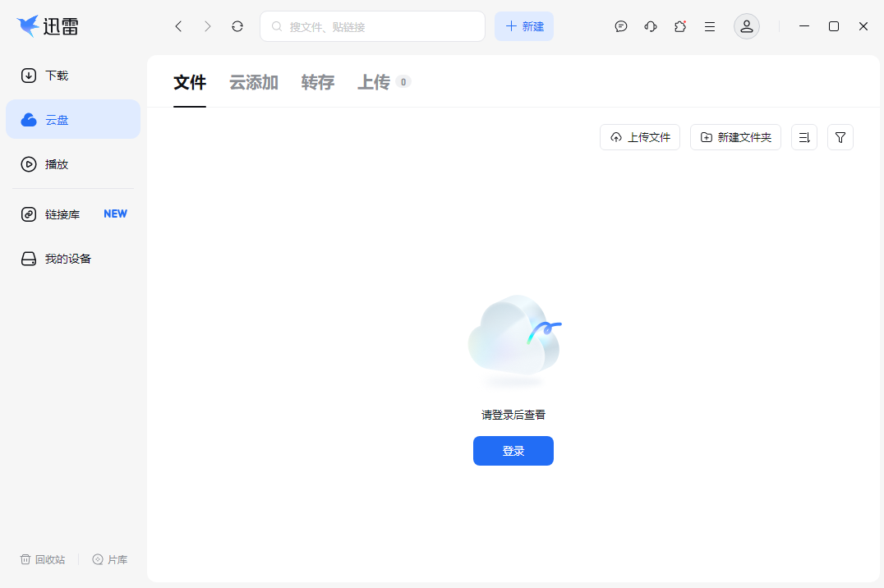Image resolution: width=884 pixels, height=588 pixels.
Task: Switch to the 上传 tab
Action: point(384,82)
